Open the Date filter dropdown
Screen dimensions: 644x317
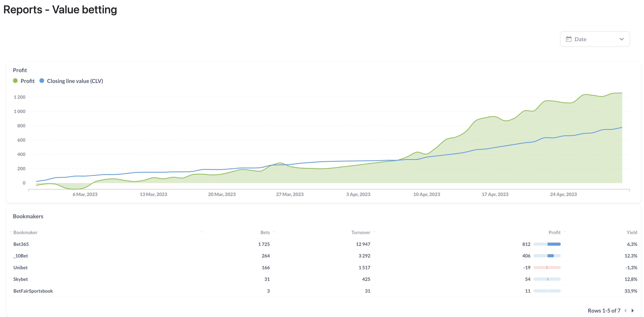[x=595, y=39]
